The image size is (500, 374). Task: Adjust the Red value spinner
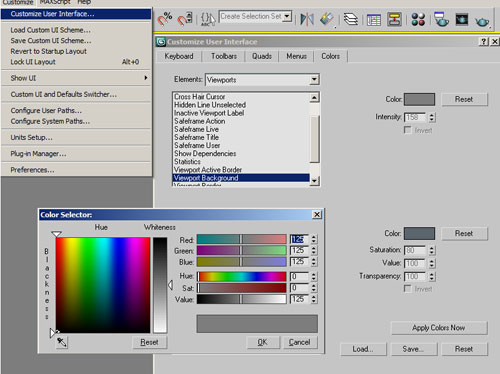314,239
